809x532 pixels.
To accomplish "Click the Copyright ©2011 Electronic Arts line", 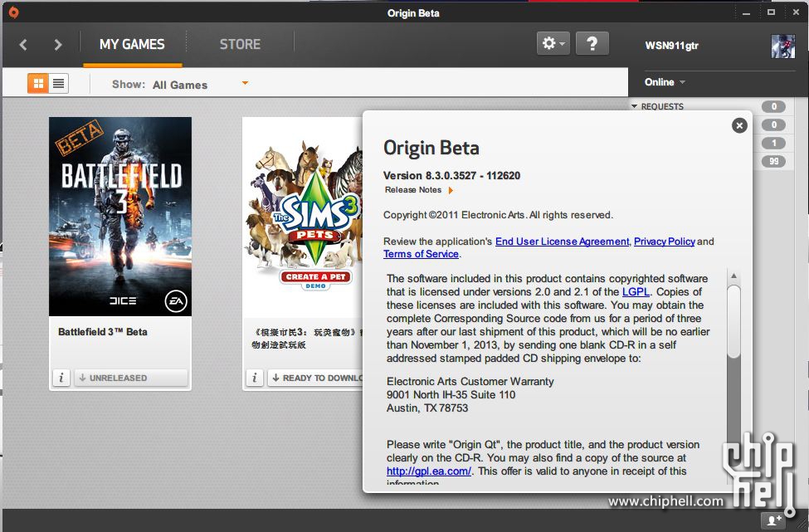I will point(498,215).
